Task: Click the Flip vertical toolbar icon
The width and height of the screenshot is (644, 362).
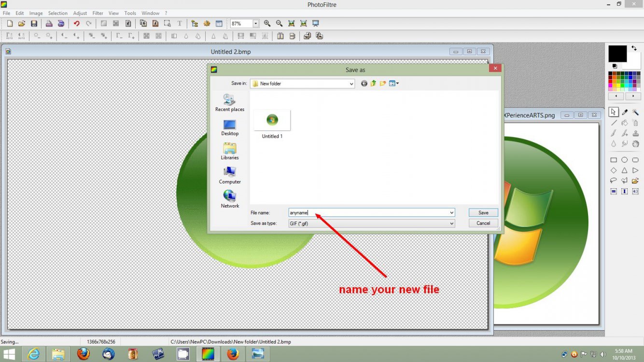Action: point(292,36)
